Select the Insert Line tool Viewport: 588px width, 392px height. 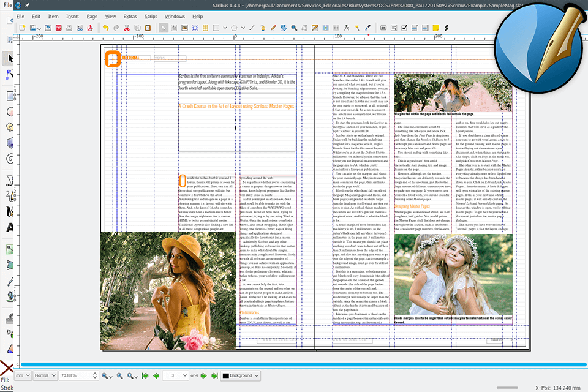pyautogui.click(x=249, y=28)
